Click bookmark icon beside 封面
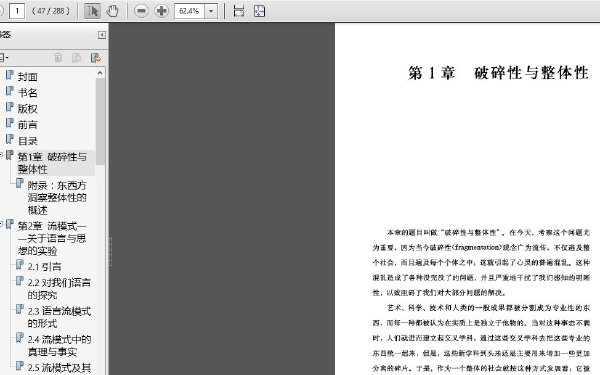 tap(10, 75)
